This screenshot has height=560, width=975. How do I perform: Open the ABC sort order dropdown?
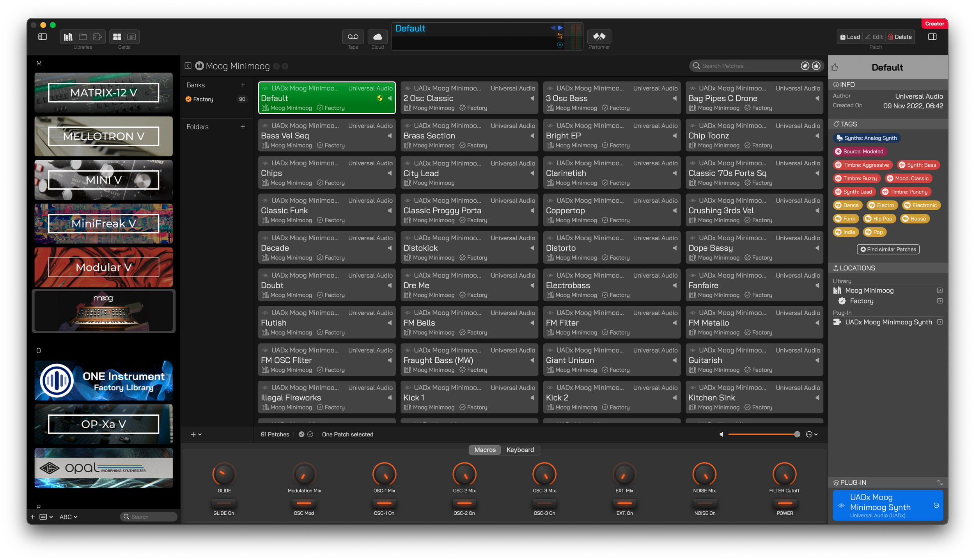(x=68, y=517)
